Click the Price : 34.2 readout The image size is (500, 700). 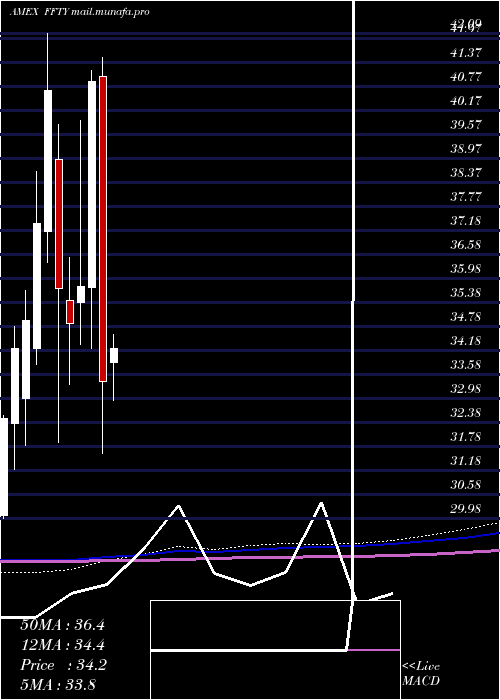point(63,665)
